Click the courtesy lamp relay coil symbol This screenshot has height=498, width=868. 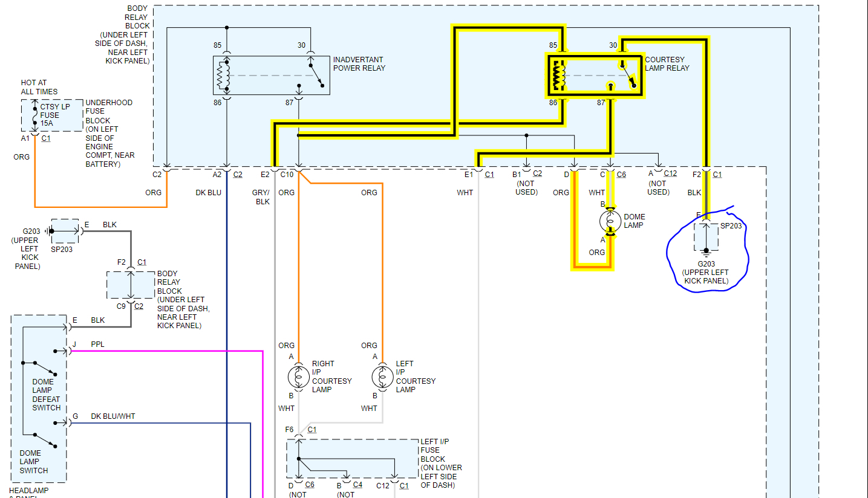[x=558, y=76]
